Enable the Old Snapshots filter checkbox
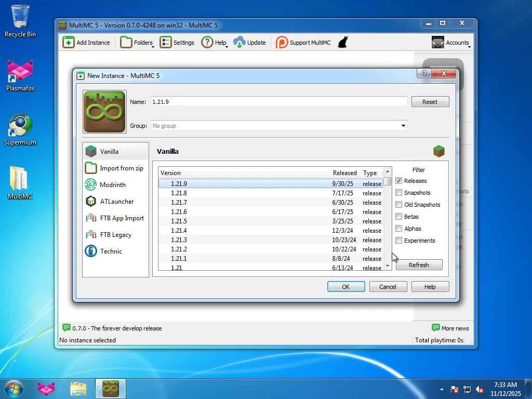The width and height of the screenshot is (532, 399). (x=398, y=205)
